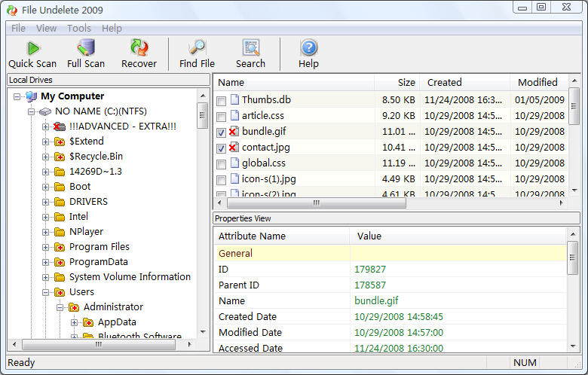Uncheck the bundle.gif checkbox
The image size is (588, 375).
click(221, 133)
